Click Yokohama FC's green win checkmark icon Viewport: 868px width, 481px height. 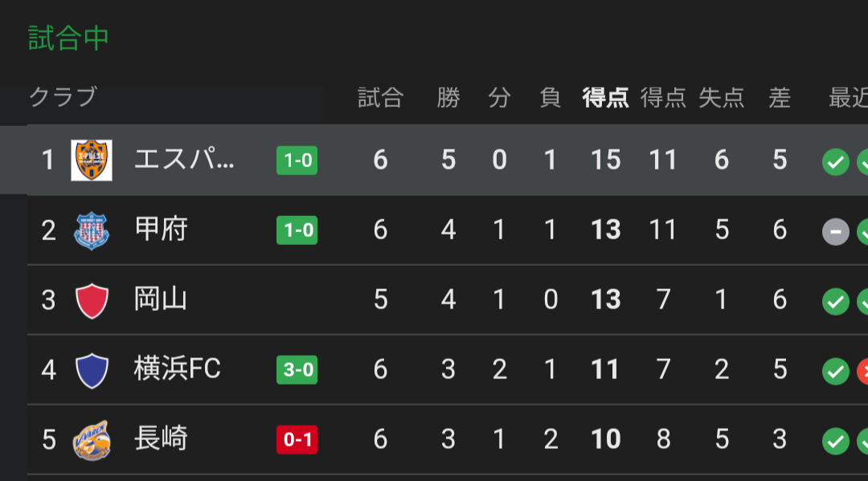835,371
